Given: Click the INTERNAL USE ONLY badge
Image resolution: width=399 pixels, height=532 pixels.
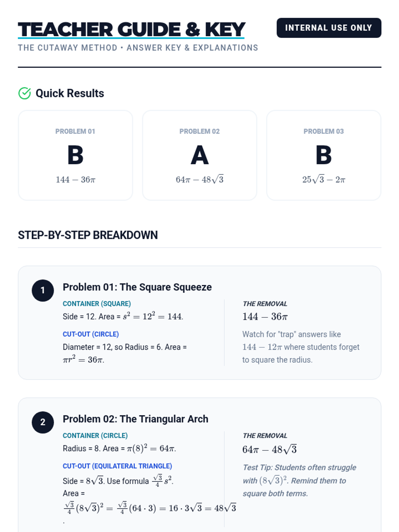Looking at the screenshot, I should (x=329, y=28).
